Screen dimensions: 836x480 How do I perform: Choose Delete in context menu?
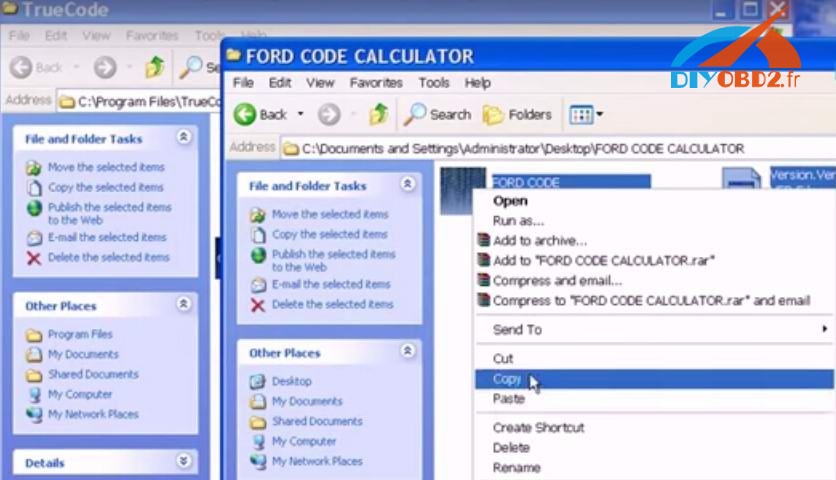(655, 447)
